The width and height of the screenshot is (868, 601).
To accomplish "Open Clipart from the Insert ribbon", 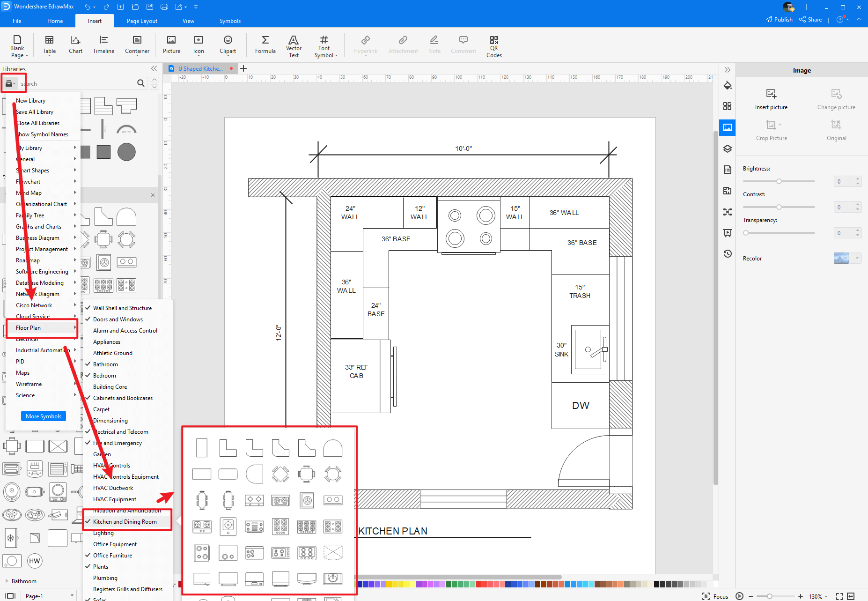I will click(x=228, y=45).
